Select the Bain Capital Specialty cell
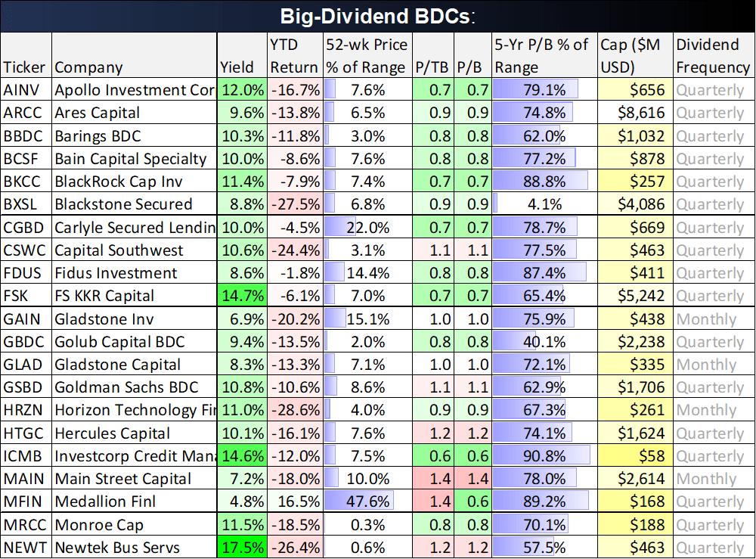The image size is (756, 559). [134, 158]
